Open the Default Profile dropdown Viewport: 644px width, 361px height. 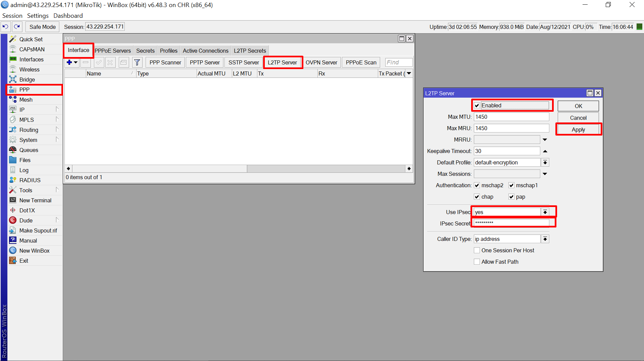click(545, 162)
